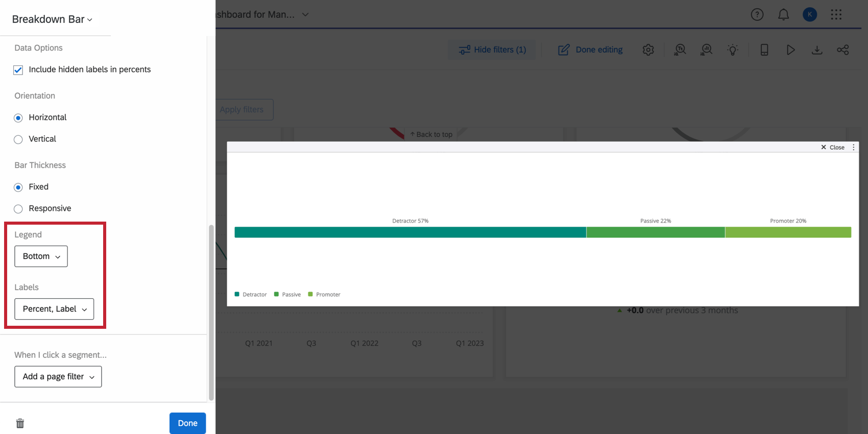This screenshot has width=868, height=434.
Task: Open the Percent, Label dropdown
Action: 54,309
